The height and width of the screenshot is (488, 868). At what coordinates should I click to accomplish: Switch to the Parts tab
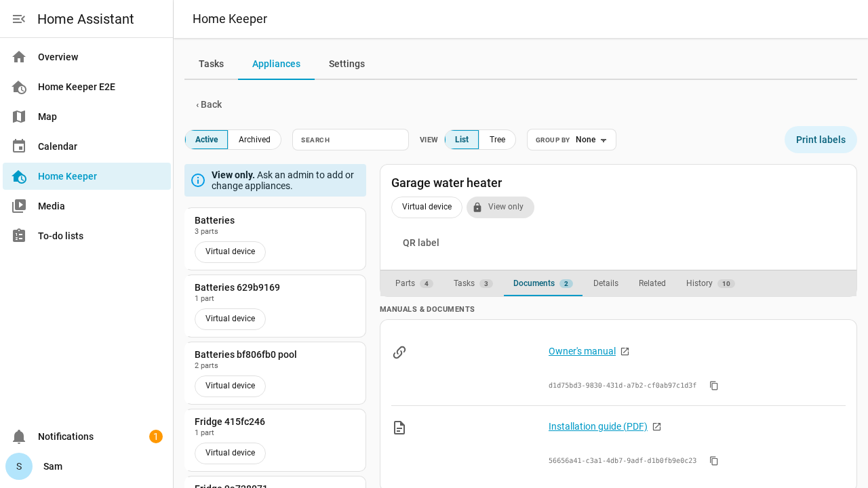tap(414, 283)
